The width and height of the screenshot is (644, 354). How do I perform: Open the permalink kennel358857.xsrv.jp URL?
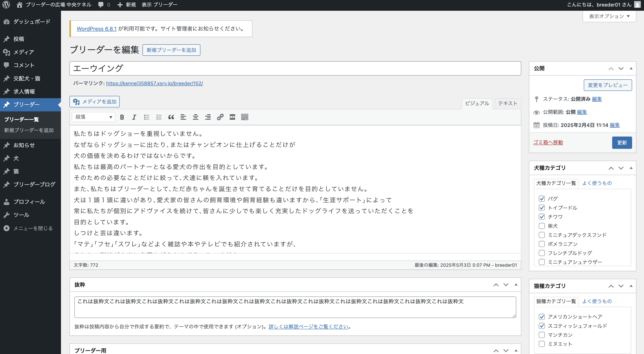(x=155, y=83)
